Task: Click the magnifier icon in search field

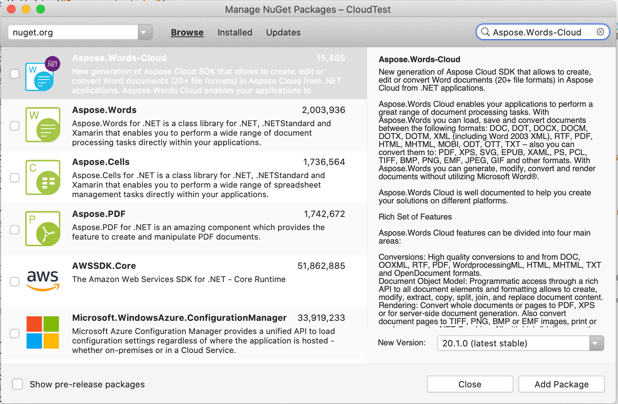Action: (x=485, y=32)
